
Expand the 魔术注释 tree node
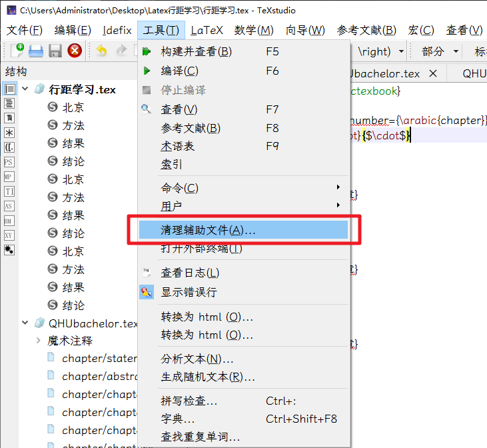click(x=38, y=341)
